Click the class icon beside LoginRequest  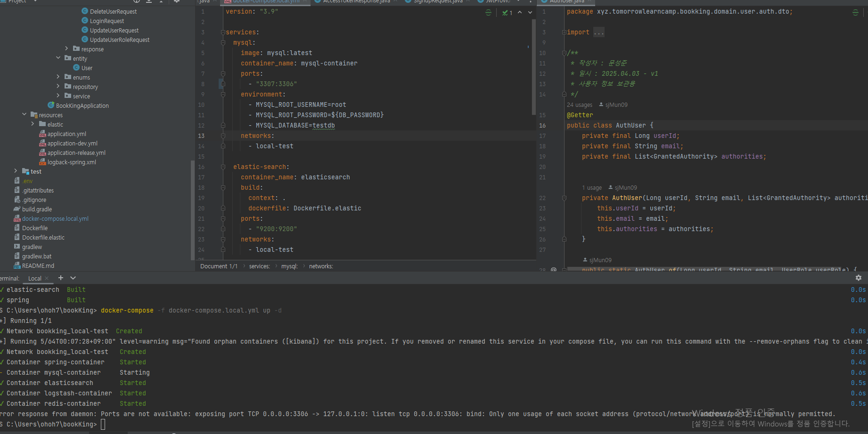pos(85,20)
